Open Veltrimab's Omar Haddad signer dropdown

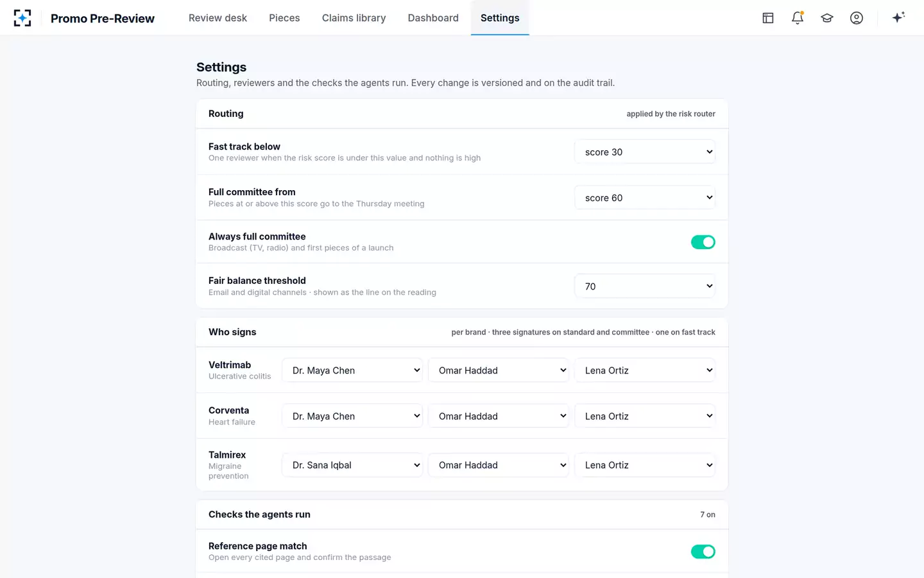pos(499,371)
